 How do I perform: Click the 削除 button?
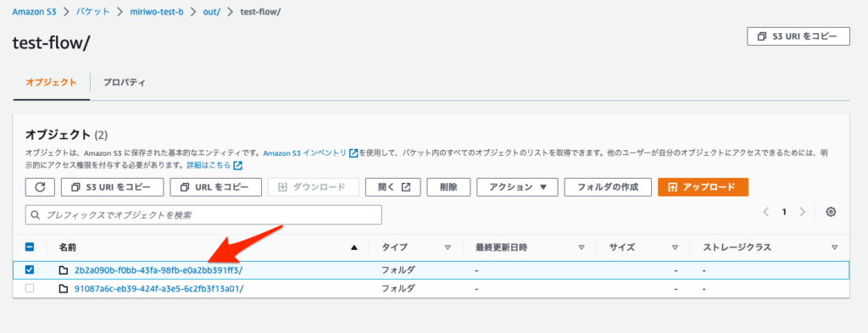[x=448, y=187]
